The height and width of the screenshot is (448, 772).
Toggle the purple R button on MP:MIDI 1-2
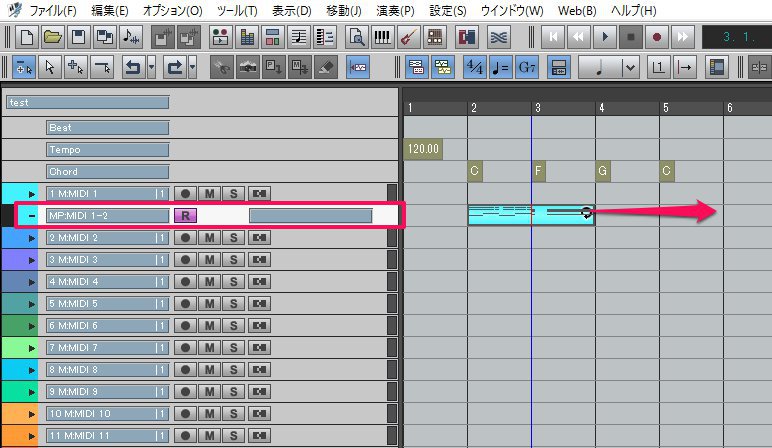click(x=185, y=216)
